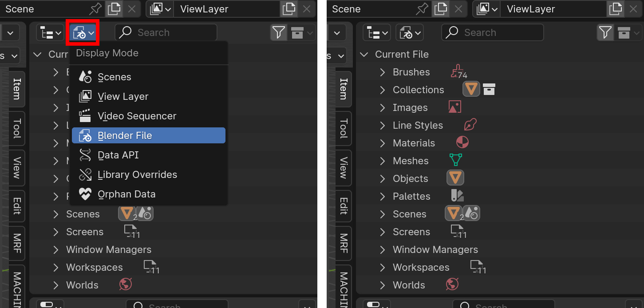Click the Search field in left outliner

(166, 32)
